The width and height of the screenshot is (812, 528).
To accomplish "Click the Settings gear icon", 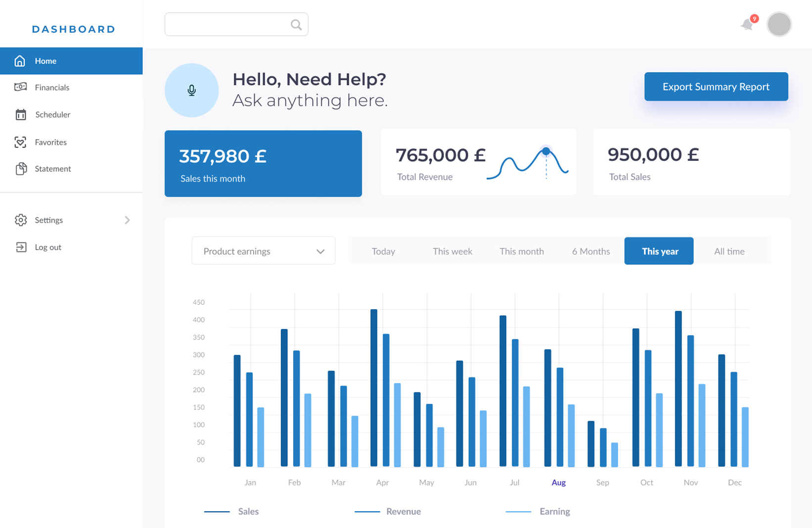I will coord(20,220).
